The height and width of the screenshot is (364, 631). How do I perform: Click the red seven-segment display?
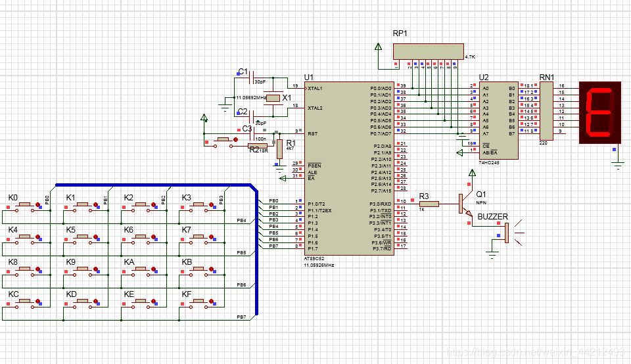click(599, 112)
